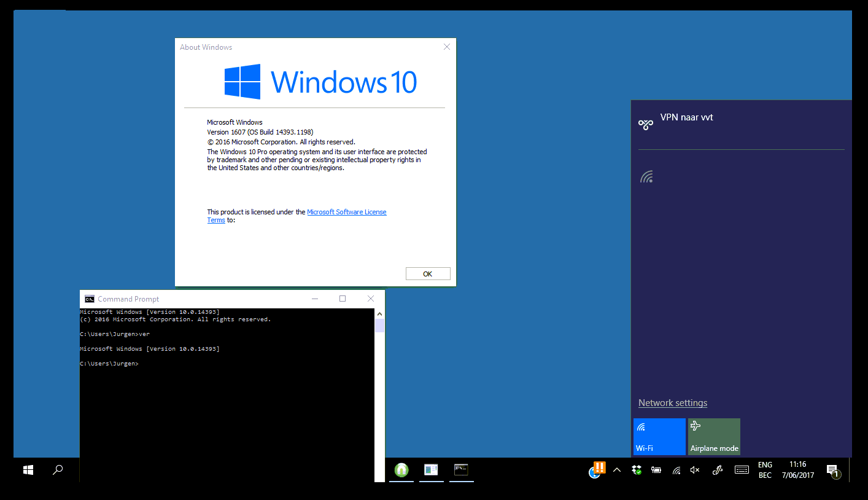Click the Version 1607 build text
This screenshot has width=868, height=500.
(x=260, y=132)
